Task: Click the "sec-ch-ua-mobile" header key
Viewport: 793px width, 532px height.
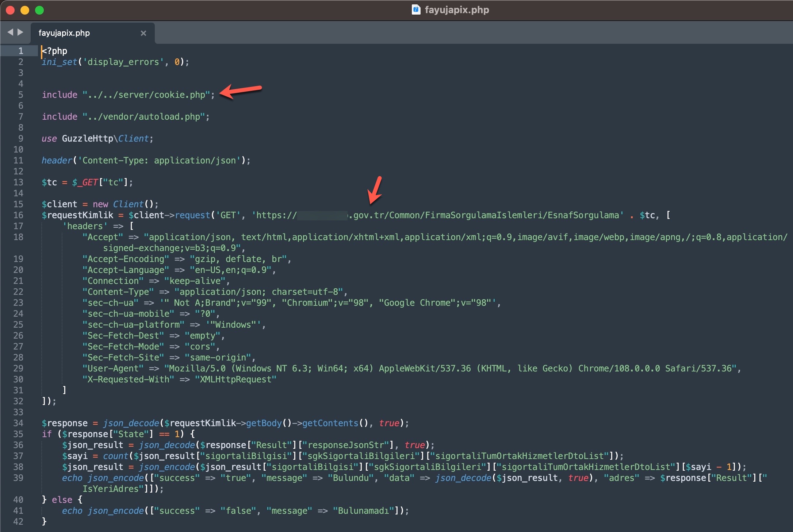Action: point(129,313)
